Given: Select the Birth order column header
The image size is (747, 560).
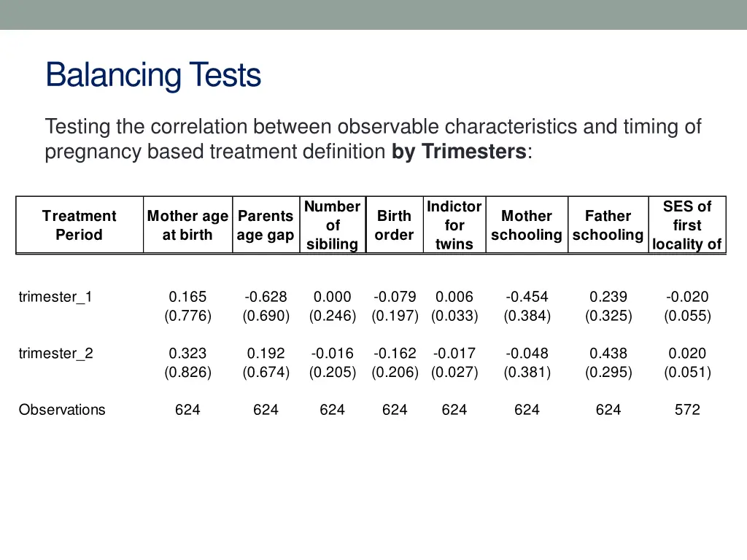Looking at the screenshot, I should 395,225.
